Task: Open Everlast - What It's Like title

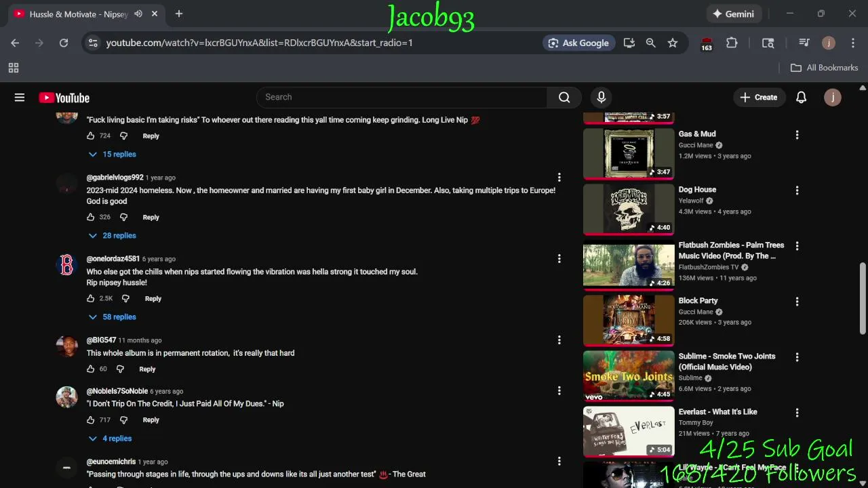Action: coord(717,412)
